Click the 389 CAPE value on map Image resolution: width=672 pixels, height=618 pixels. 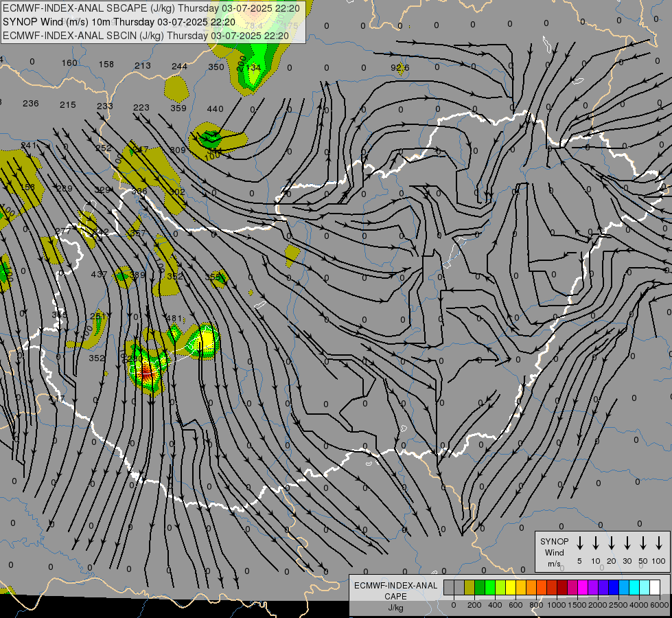[x=137, y=275]
